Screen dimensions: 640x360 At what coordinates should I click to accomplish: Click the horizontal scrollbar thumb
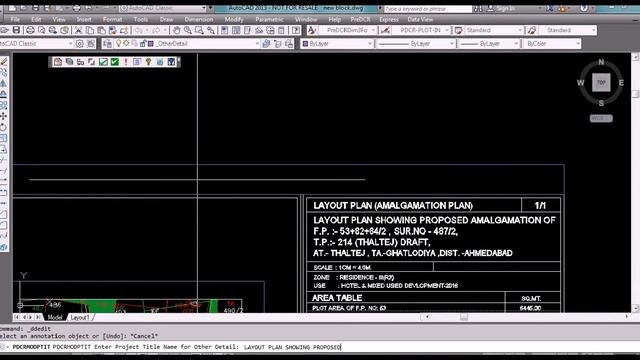click(464, 317)
